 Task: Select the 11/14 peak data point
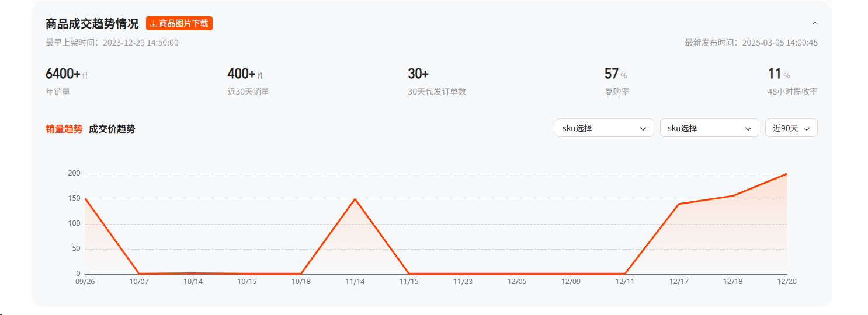pos(355,199)
